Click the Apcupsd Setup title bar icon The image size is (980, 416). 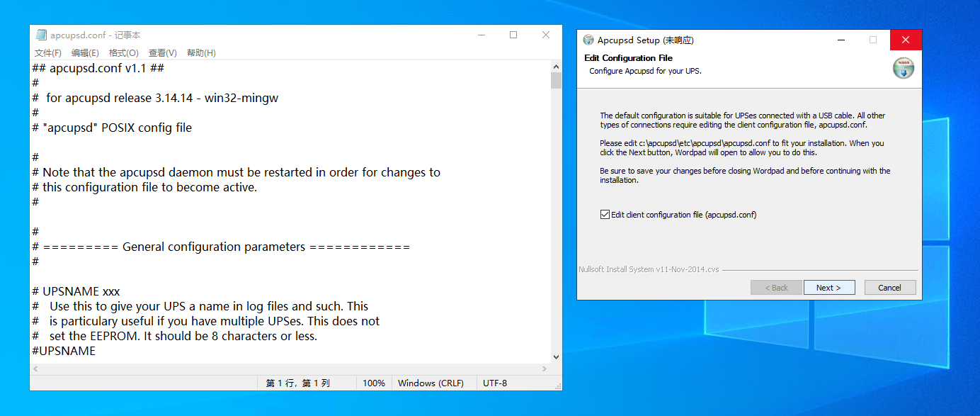pyautogui.click(x=588, y=40)
